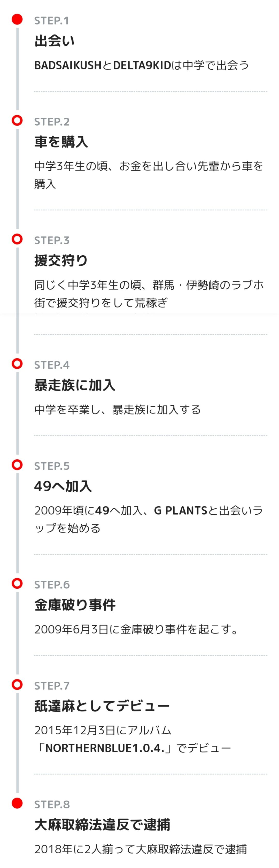Click the STEP.6 red ring marker
This screenshot has height=868, width=279.
tap(17, 583)
